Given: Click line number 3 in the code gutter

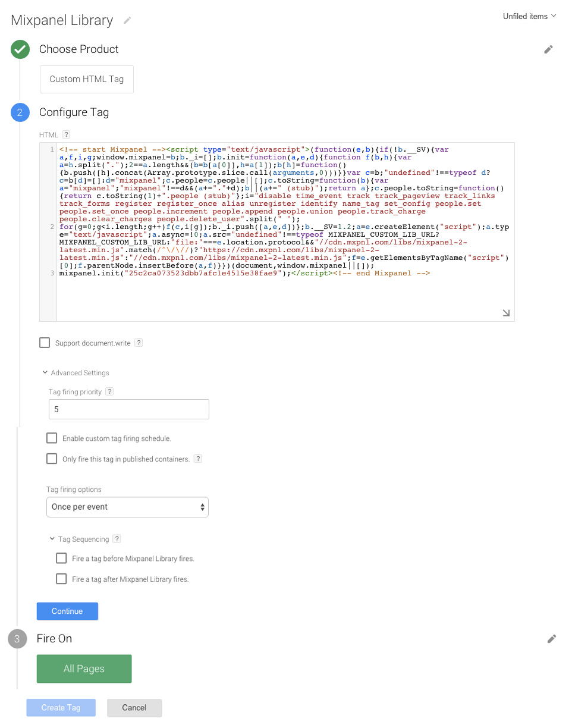Looking at the screenshot, I should click(52, 274).
